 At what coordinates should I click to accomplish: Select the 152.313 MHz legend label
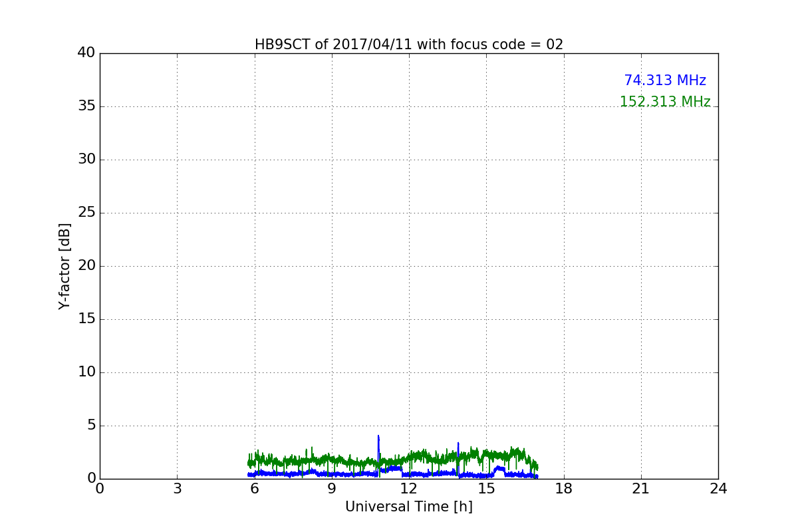click(665, 102)
